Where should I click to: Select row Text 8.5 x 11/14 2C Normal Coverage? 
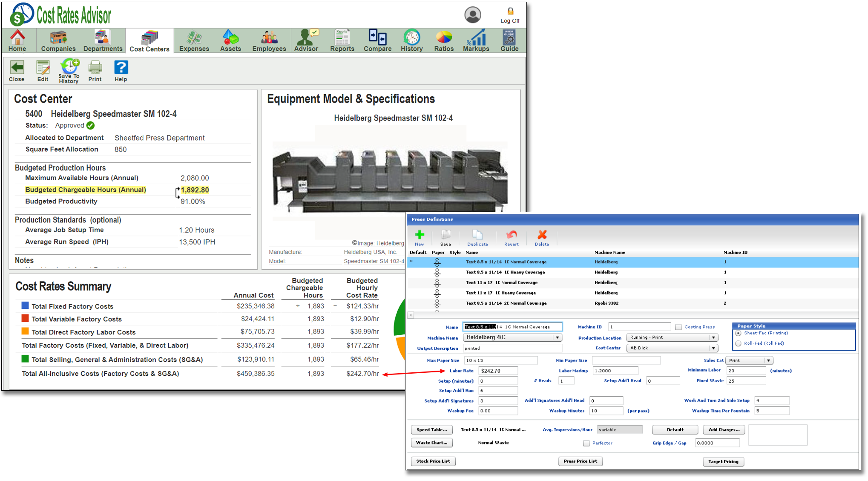coord(633,303)
